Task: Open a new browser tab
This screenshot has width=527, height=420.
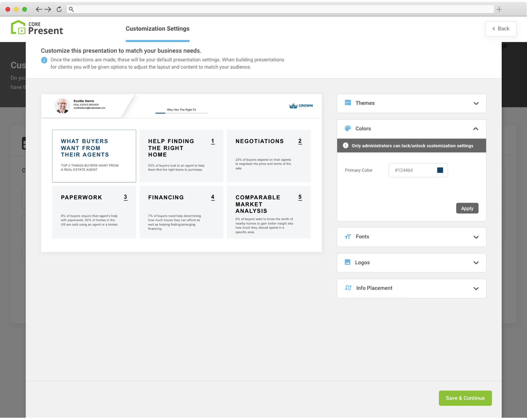Action: click(x=499, y=9)
